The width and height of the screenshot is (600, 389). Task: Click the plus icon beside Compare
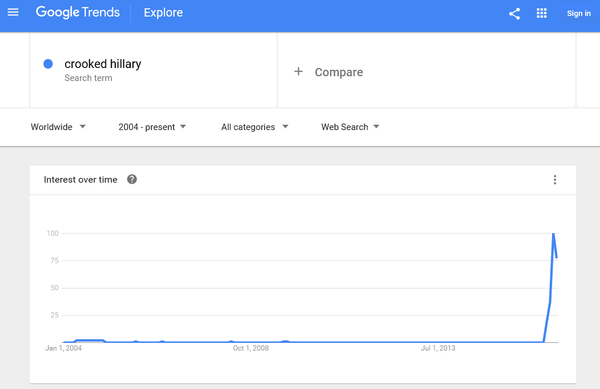[x=298, y=72]
